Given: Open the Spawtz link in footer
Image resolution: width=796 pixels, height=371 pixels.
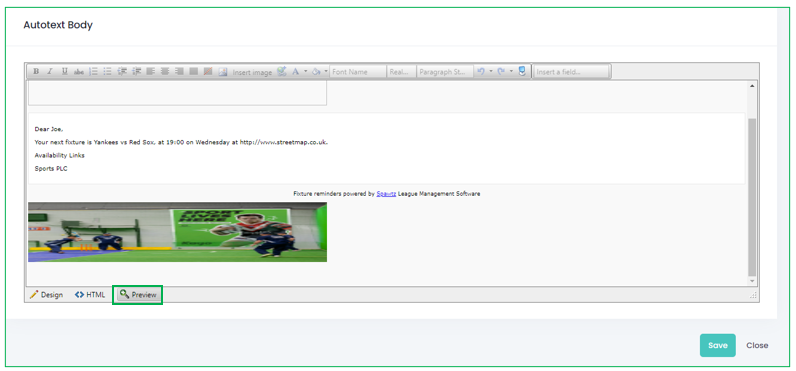Looking at the screenshot, I should [386, 194].
